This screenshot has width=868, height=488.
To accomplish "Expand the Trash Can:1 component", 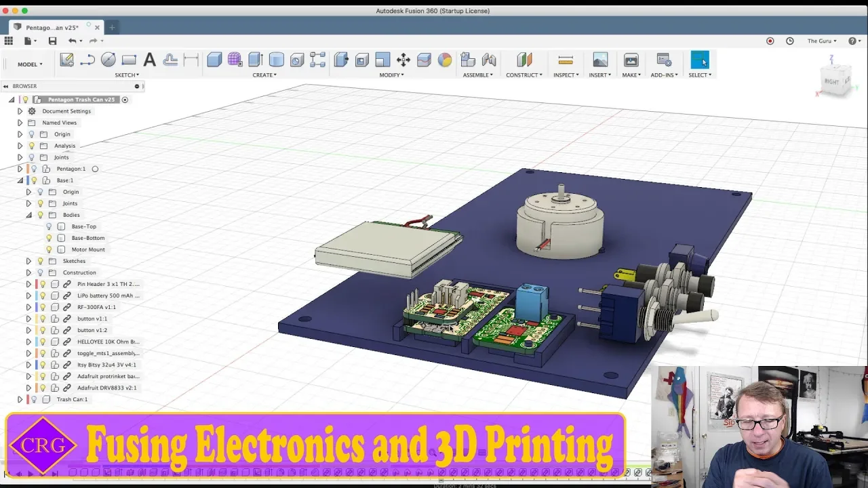I will (20, 399).
